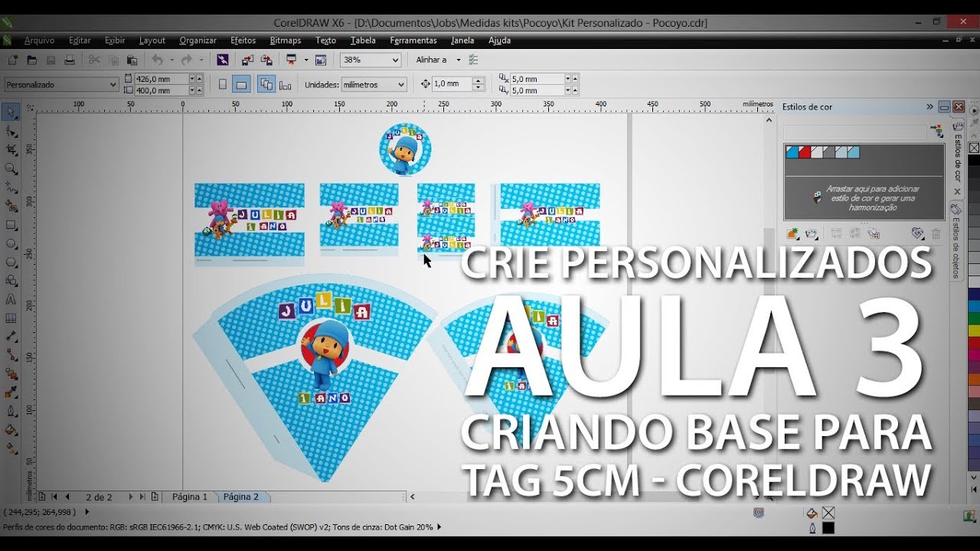This screenshot has width=980, height=551.
Task: Select the Fill bucket tool
Action: [x=11, y=430]
